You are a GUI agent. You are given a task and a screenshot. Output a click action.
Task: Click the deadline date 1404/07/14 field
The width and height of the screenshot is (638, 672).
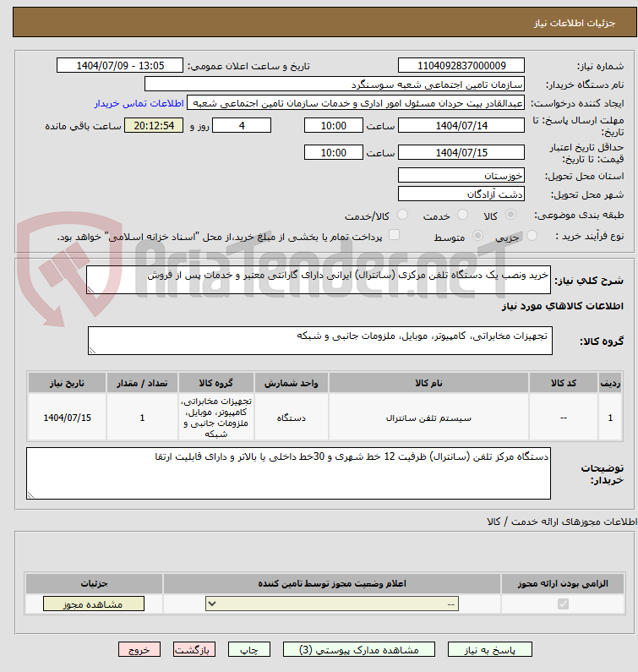461,126
